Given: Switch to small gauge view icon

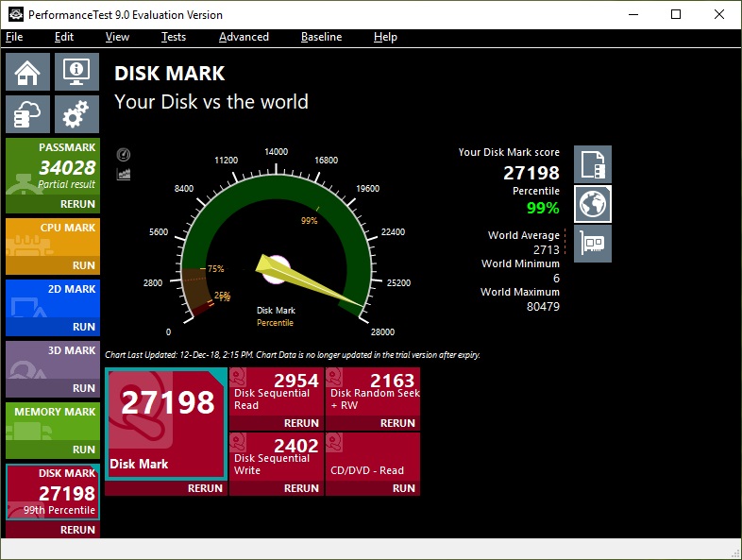Looking at the screenshot, I should tap(124, 154).
